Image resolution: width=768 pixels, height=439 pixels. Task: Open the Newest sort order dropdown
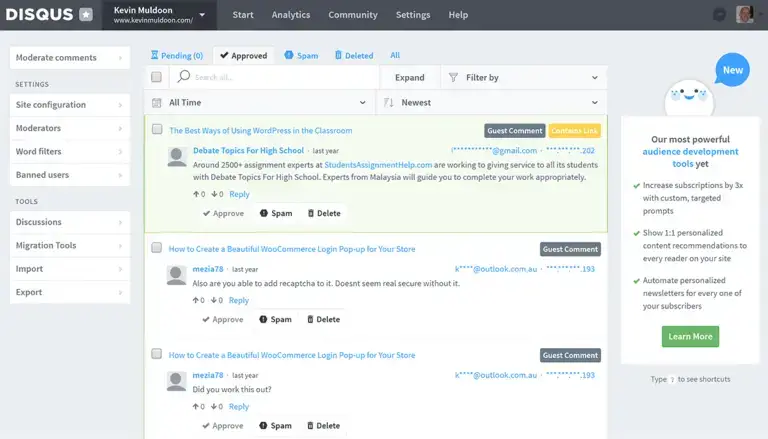point(492,102)
